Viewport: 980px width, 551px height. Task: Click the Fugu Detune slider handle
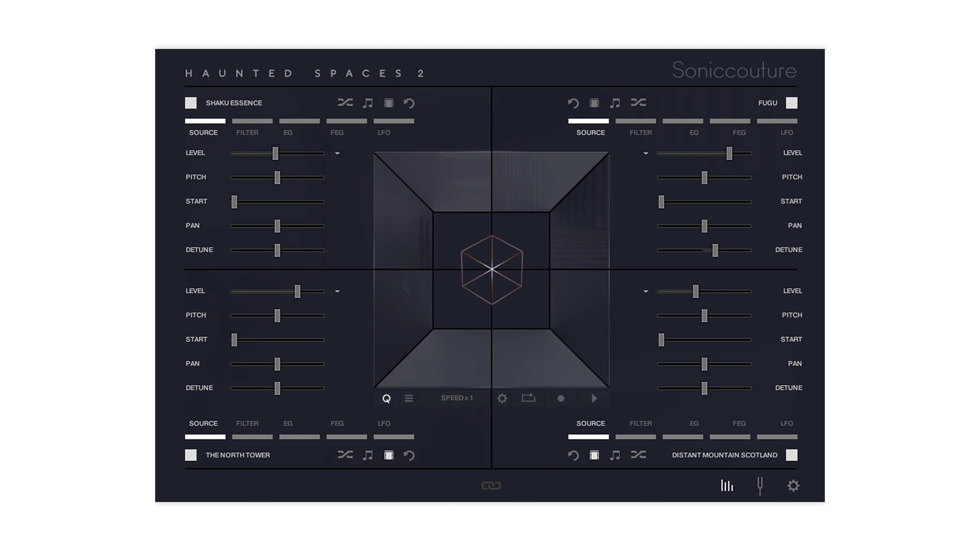(x=715, y=250)
